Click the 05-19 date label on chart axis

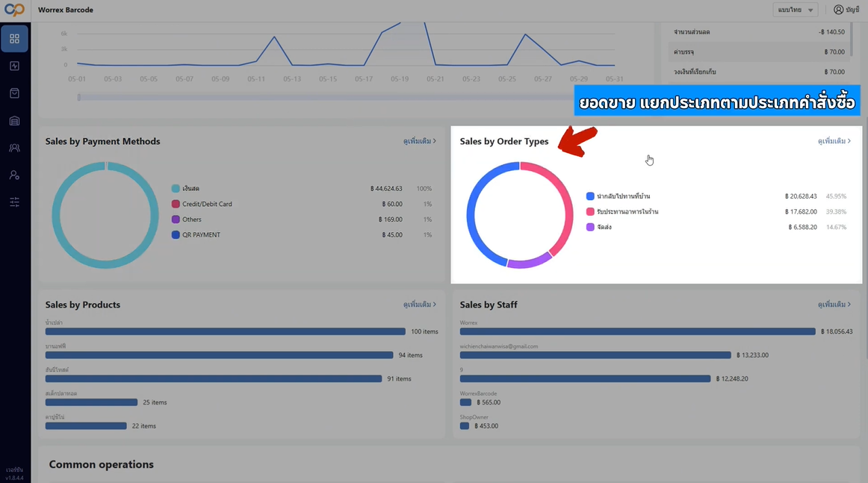click(400, 79)
